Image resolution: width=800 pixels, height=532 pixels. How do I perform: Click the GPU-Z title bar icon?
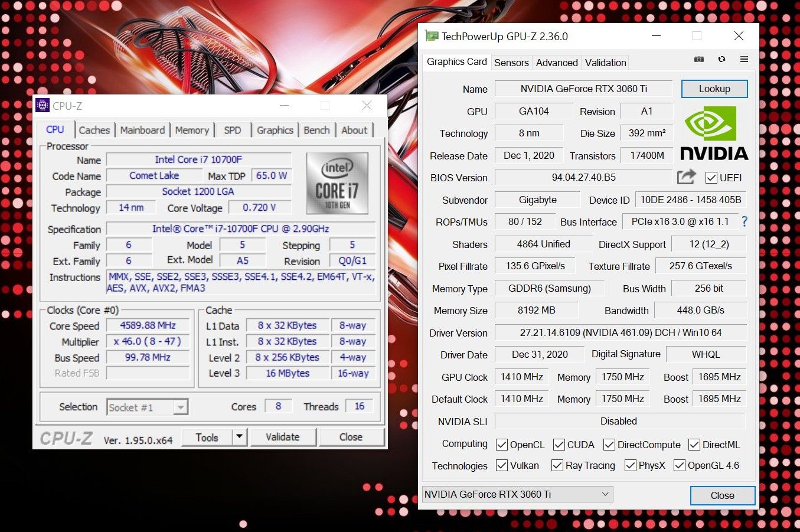coord(432,36)
